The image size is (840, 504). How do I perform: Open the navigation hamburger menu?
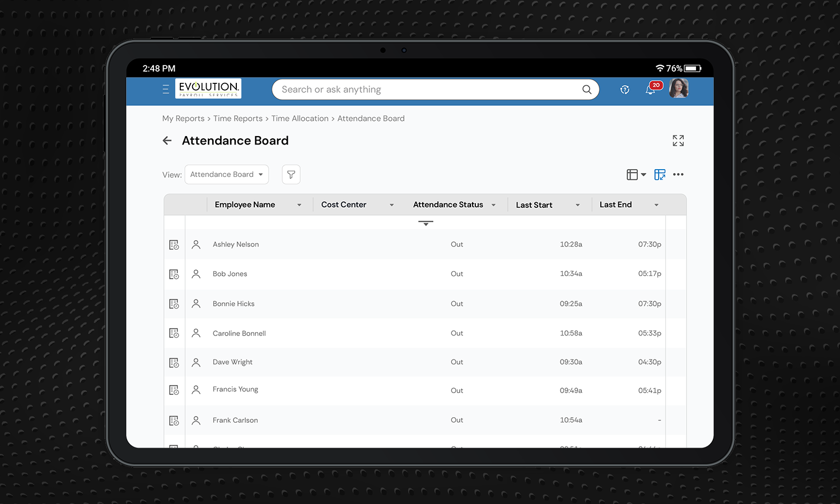[165, 89]
